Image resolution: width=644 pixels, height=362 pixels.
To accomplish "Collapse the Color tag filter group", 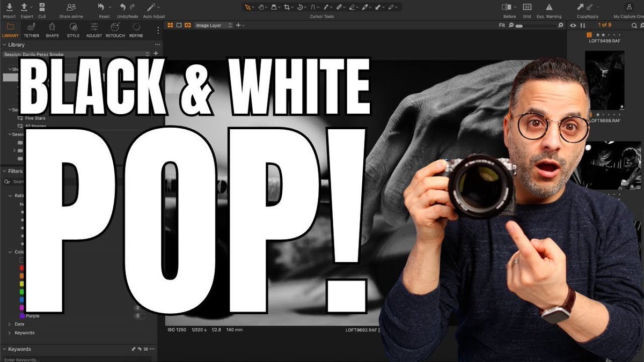I will pyautogui.click(x=9, y=252).
